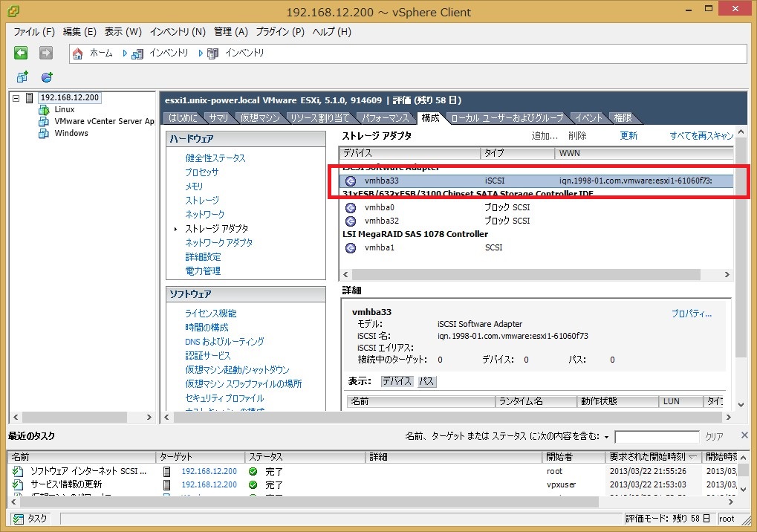Open the first breadcrumb inventory dropdown arrow
The width and height of the screenshot is (757, 532).
(x=125, y=53)
